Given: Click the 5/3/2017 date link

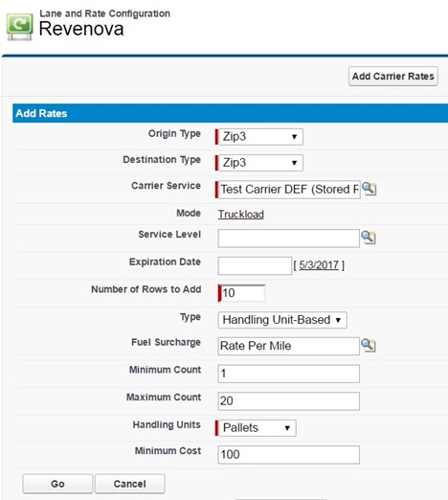Looking at the screenshot, I should pos(319,265).
